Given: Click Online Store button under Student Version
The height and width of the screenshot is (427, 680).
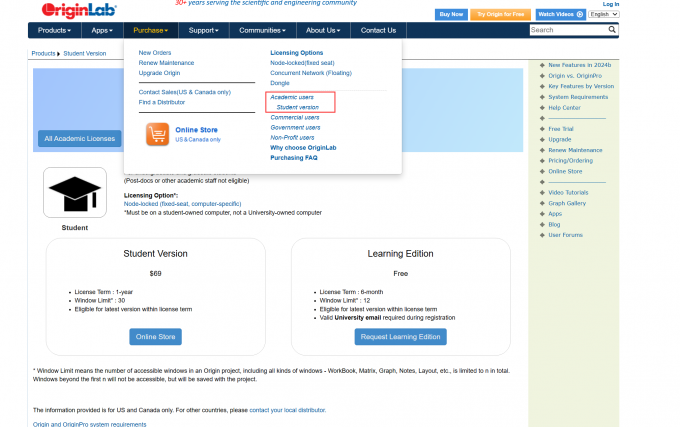Looking at the screenshot, I should (x=155, y=337).
